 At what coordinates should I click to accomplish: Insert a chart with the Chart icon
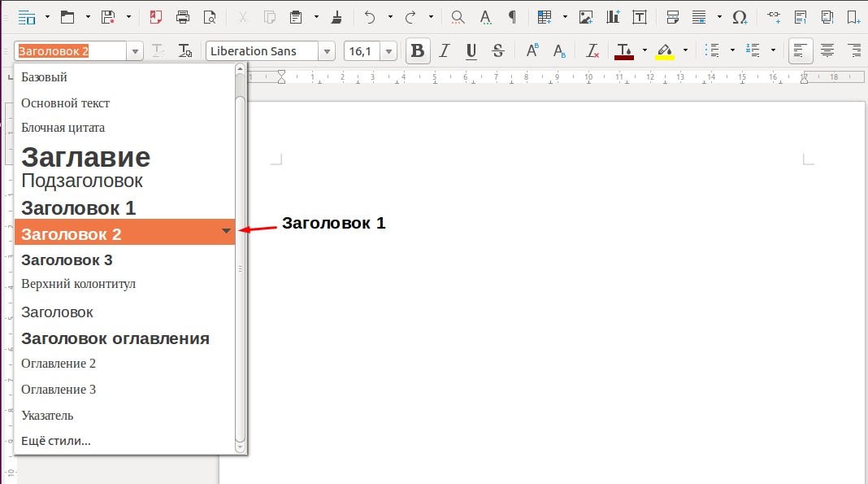tap(613, 17)
